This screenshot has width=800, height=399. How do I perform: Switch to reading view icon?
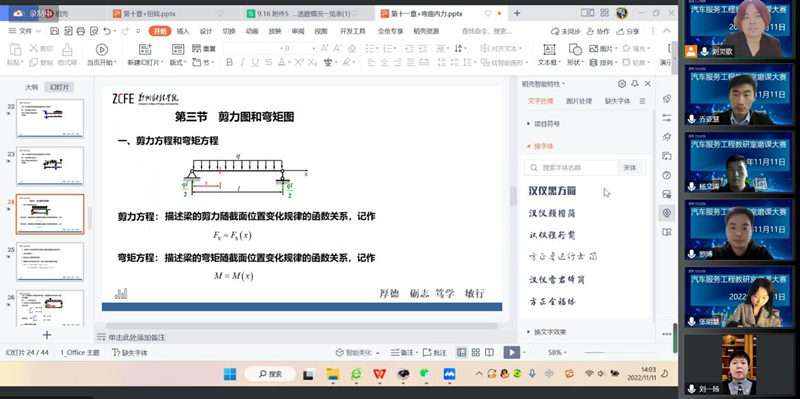click(x=489, y=352)
